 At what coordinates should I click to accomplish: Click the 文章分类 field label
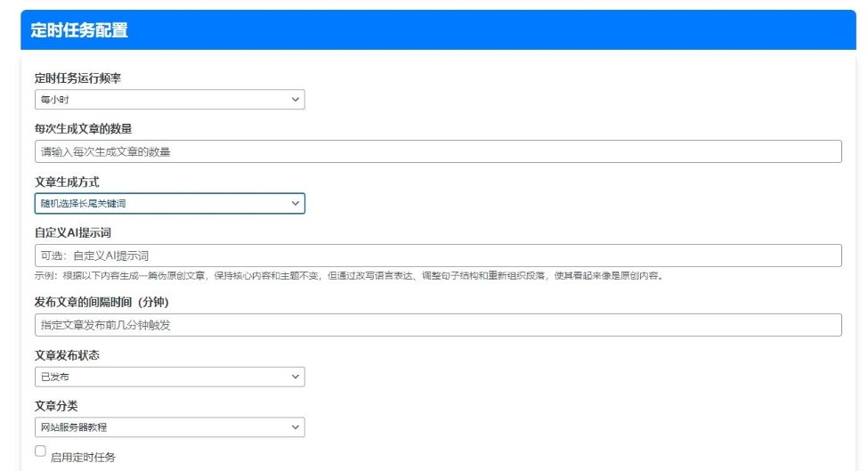click(56, 406)
